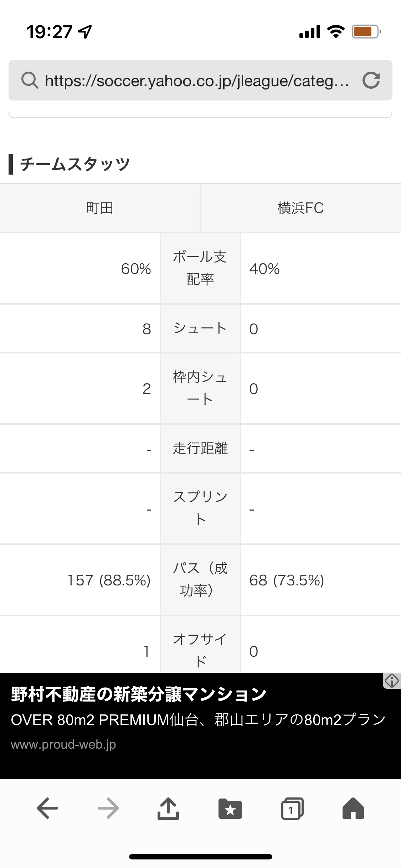Screen dimensions: 401x868
Task: Visit the www.proud-web.jp ad link
Action: pos(63,744)
